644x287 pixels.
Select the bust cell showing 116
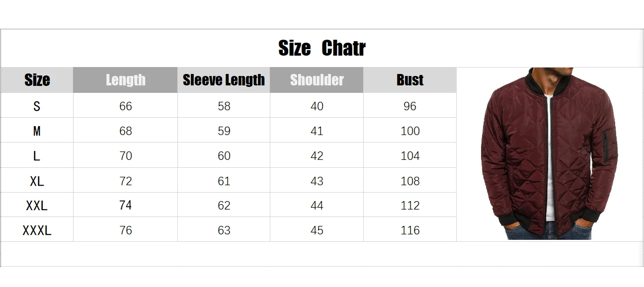[x=410, y=230]
